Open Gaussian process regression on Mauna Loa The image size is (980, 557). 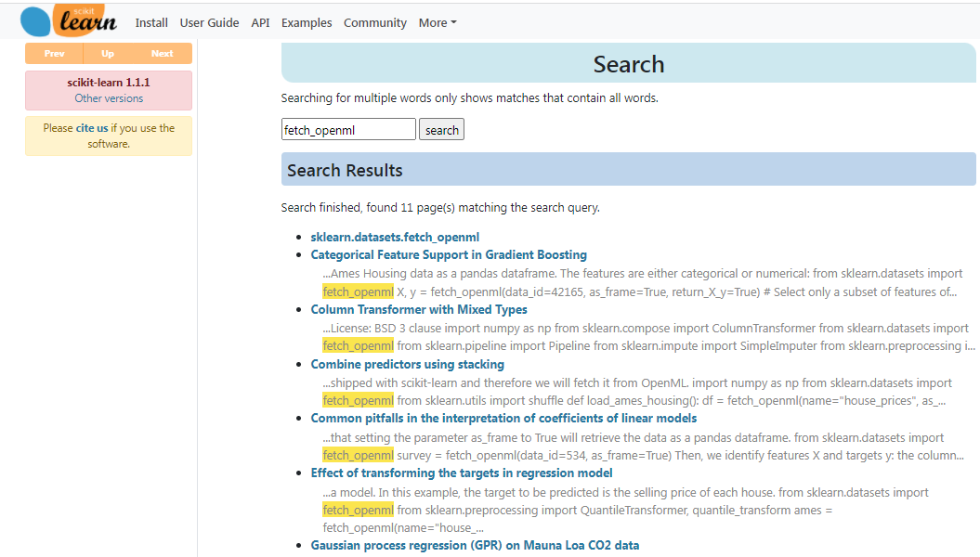coord(475,546)
